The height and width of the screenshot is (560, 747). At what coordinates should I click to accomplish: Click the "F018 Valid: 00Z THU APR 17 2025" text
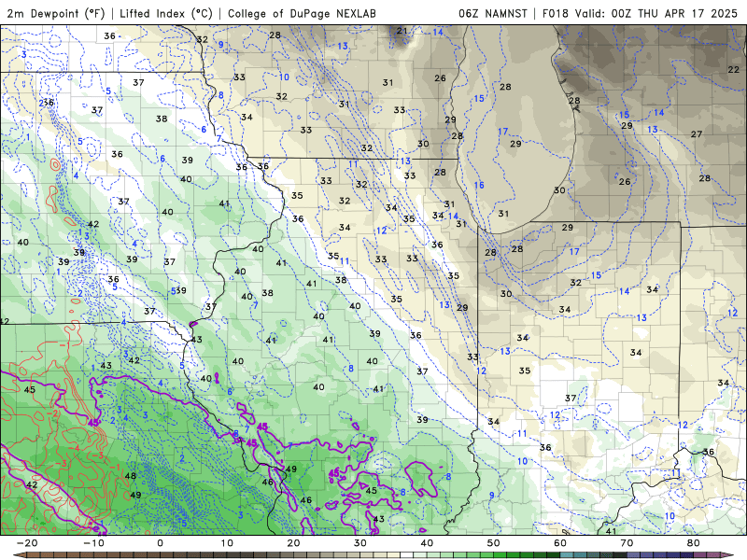click(640, 13)
